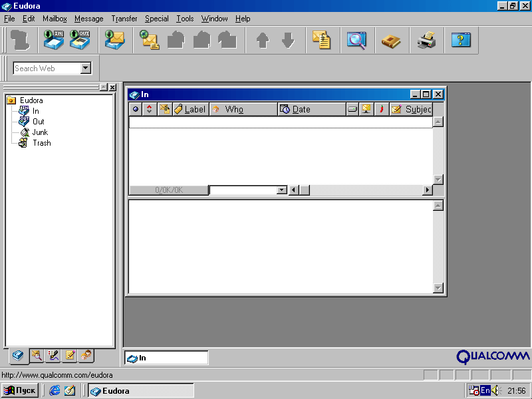Select the In mailbox in the tree
The height and width of the screenshot is (399, 532).
tap(36, 111)
